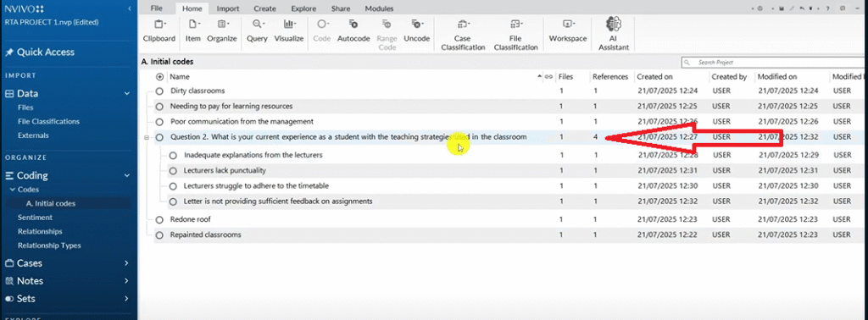The width and height of the screenshot is (868, 320).
Task: Open Externals in the sidebar
Action: (x=33, y=135)
